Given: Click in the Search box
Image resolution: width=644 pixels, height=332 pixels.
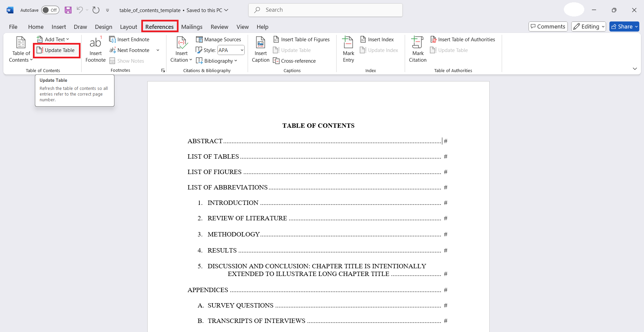Looking at the screenshot, I should [326, 10].
